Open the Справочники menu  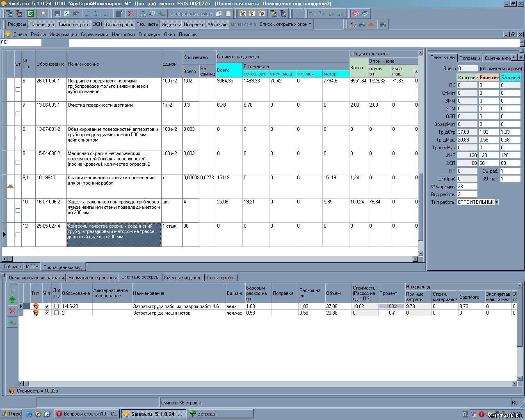(94, 34)
